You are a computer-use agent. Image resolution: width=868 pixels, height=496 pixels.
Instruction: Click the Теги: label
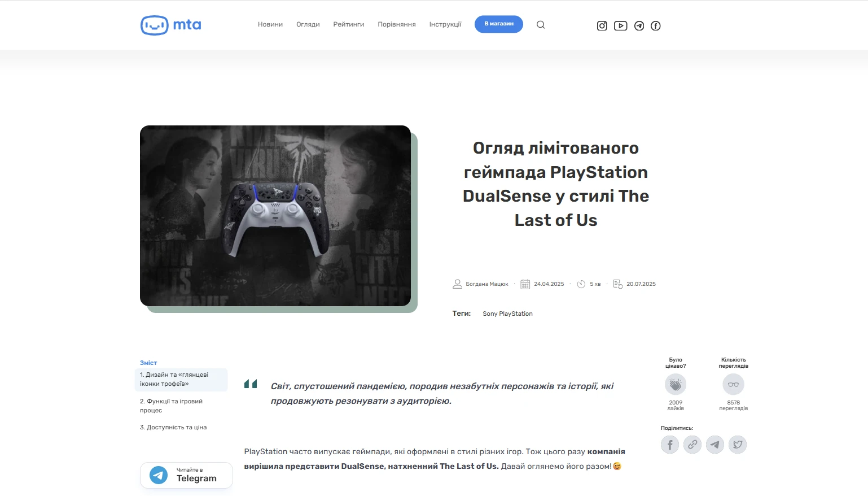tap(462, 314)
